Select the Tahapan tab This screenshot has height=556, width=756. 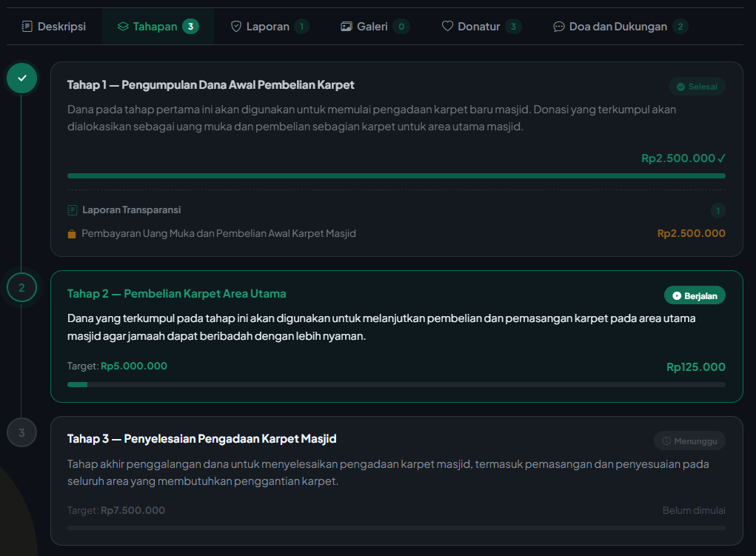point(158,27)
